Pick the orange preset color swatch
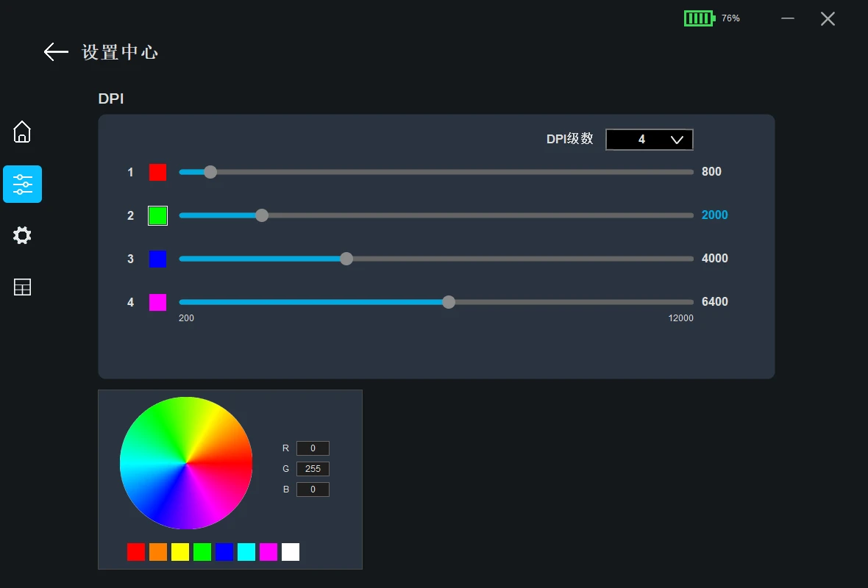This screenshot has width=868, height=588. tap(158, 552)
